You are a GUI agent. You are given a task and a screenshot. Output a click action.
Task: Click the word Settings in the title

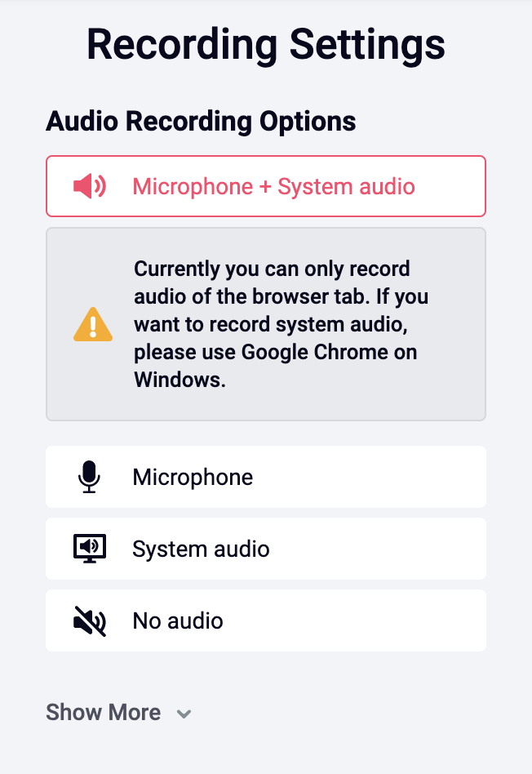tap(367, 45)
